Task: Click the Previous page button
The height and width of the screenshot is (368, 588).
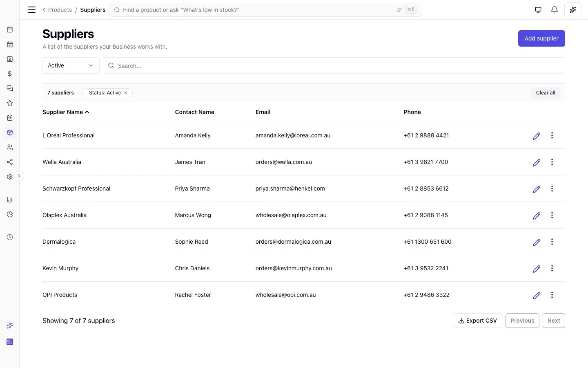Action: 522,321
